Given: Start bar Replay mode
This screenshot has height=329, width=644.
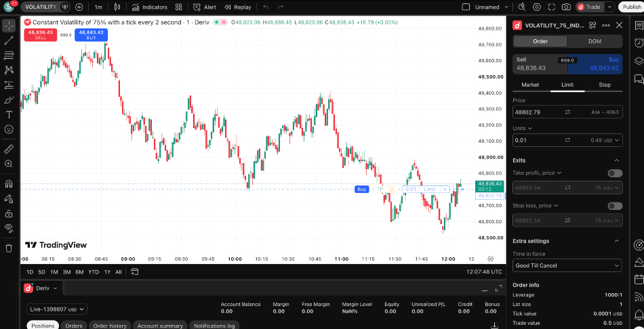Looking at the screenshot, I should 238,7.
